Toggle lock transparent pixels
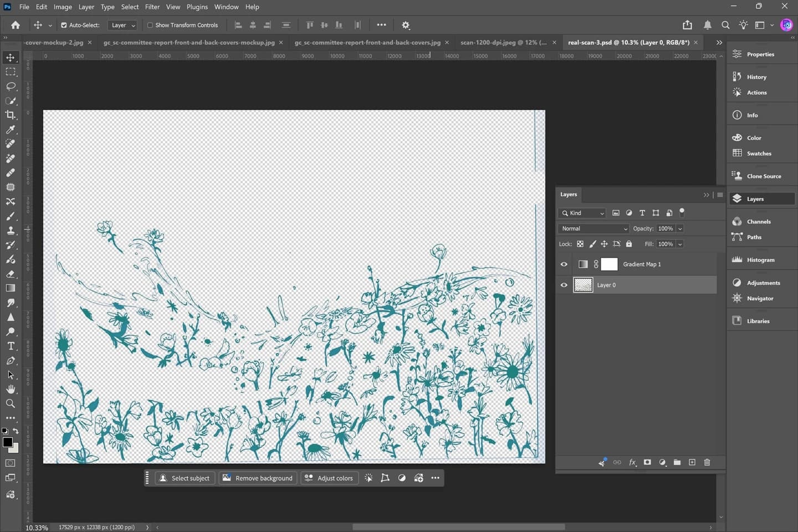The height and width of the screenshot is (532, 798). point(580,244)
